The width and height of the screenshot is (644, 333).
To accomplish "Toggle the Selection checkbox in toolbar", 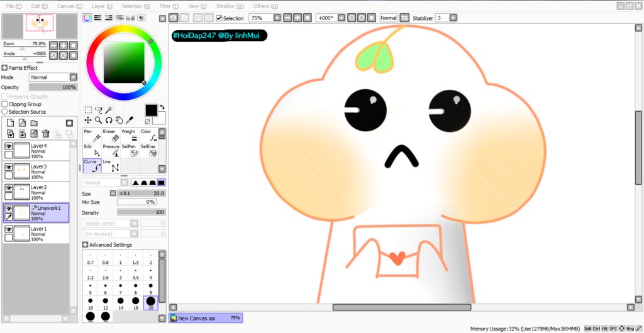I will coord(219,18).
